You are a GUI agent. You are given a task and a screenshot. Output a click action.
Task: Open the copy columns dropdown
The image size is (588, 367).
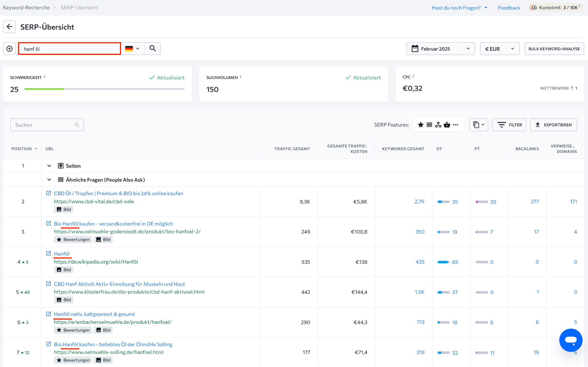(479, 125)
